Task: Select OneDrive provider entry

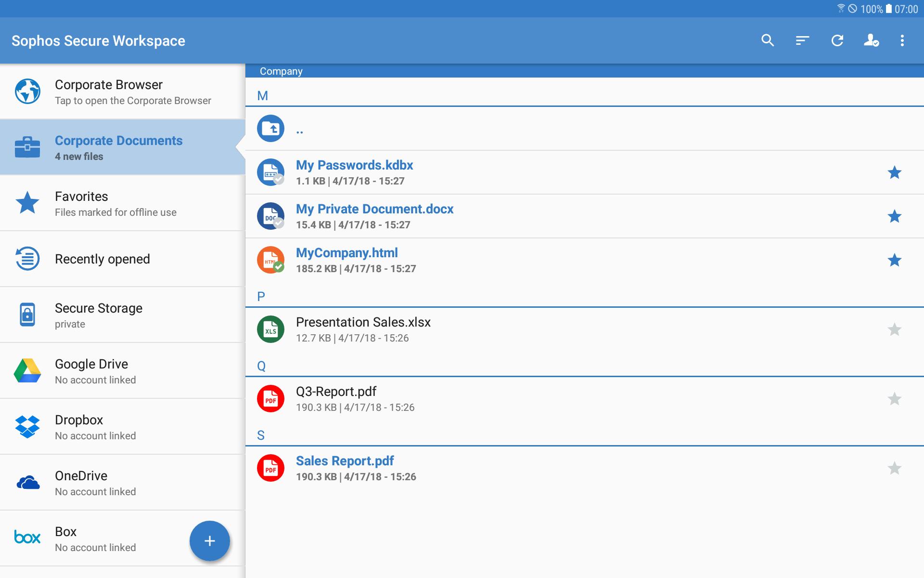Action: pos(122,482)
